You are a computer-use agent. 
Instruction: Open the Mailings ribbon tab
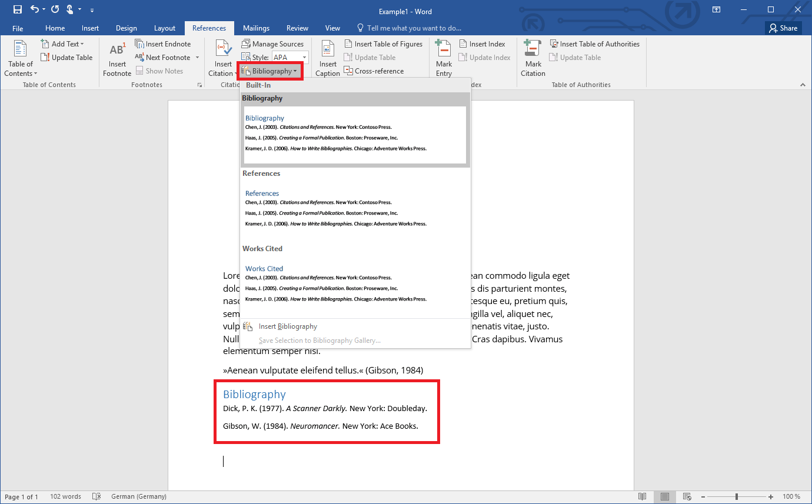[x=256, y=28]
